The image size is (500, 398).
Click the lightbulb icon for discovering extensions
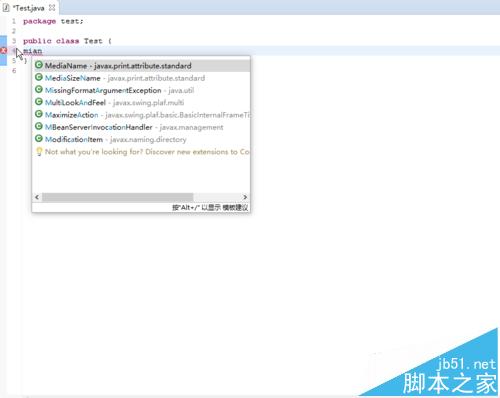click(x=39, y=152)
